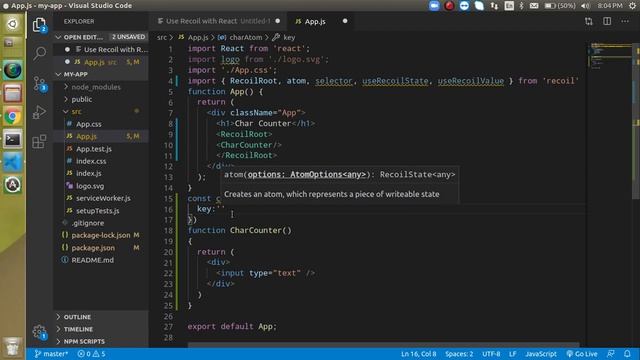This screenshot has width=640, height=360.
Task: Open the network indicator in top bar
Action: [x=494, y=6]
